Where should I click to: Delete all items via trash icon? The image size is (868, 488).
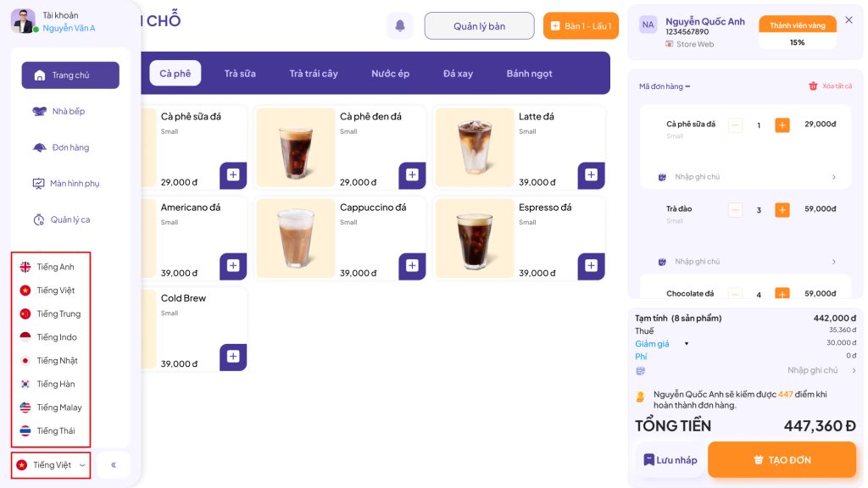click(813, 86)
